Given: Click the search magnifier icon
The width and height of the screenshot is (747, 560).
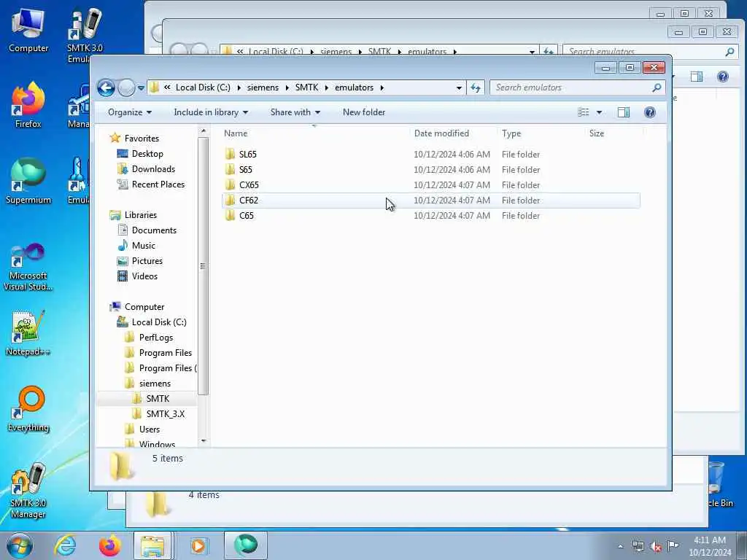Looking at the screenshot, I should tap(657, 87).
